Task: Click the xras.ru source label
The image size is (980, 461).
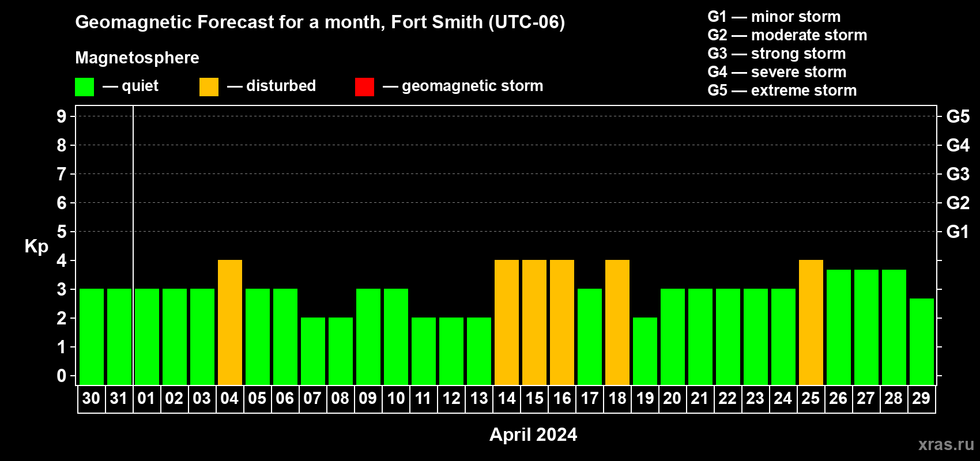Action: tap(946, 444)
